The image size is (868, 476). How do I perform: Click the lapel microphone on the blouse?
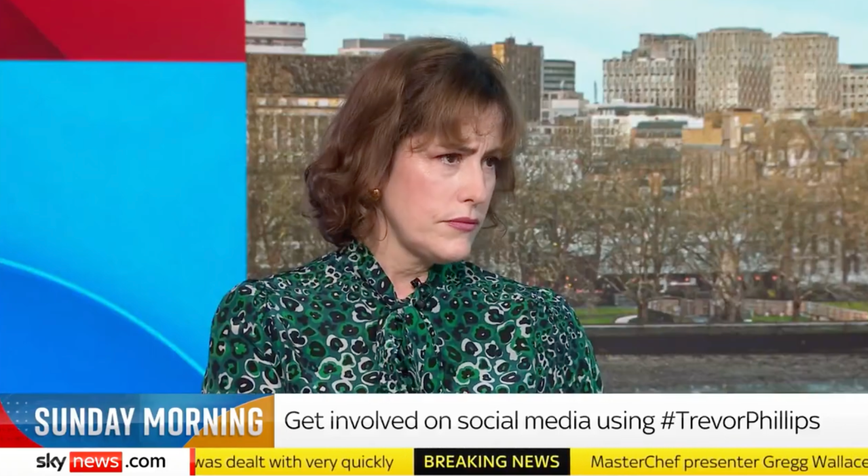[x=415, y=282]
